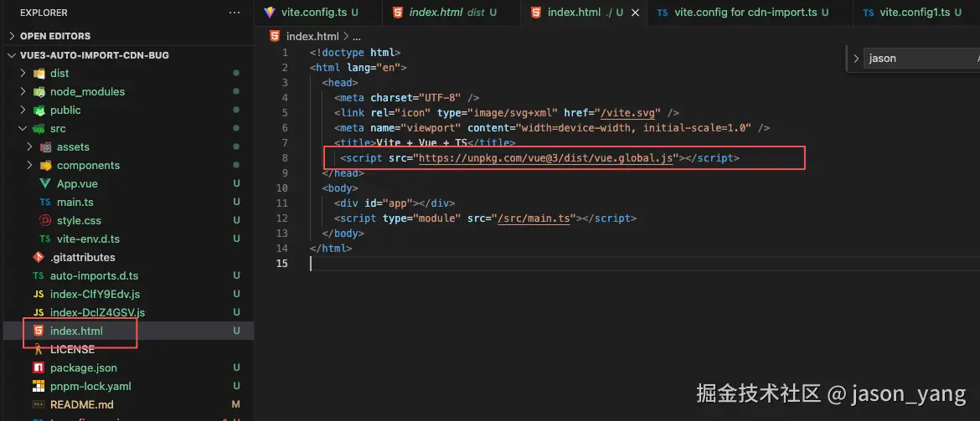Screen dimensions: 980x421
Task: Click the TS icon beside auto-imports.d.ts
Action: [39, 275]
